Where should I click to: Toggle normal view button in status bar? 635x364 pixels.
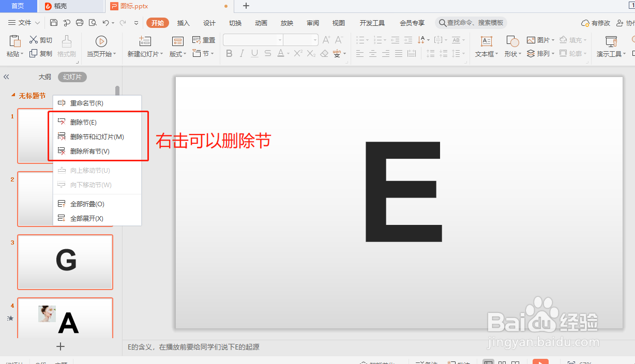point(488,363)
